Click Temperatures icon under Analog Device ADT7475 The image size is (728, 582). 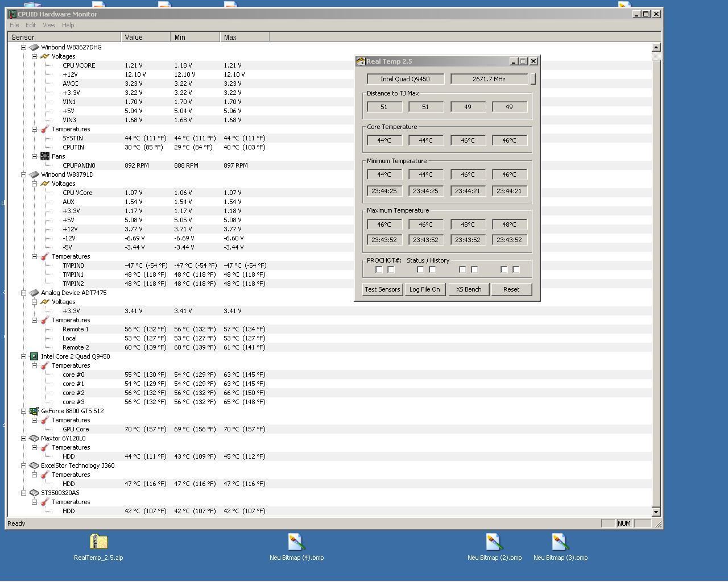tap(45, 320)
